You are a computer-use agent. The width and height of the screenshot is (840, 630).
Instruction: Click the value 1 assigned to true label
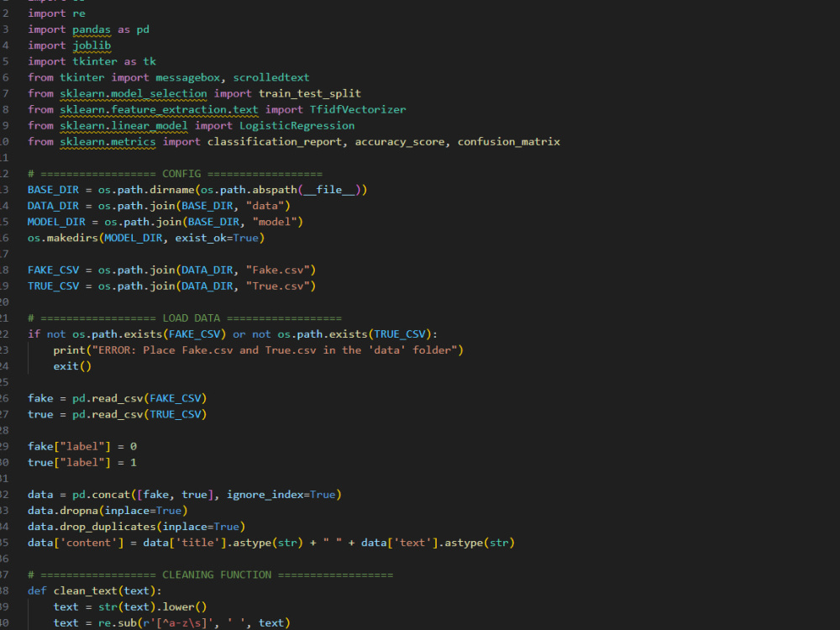(x=134, y=463)
